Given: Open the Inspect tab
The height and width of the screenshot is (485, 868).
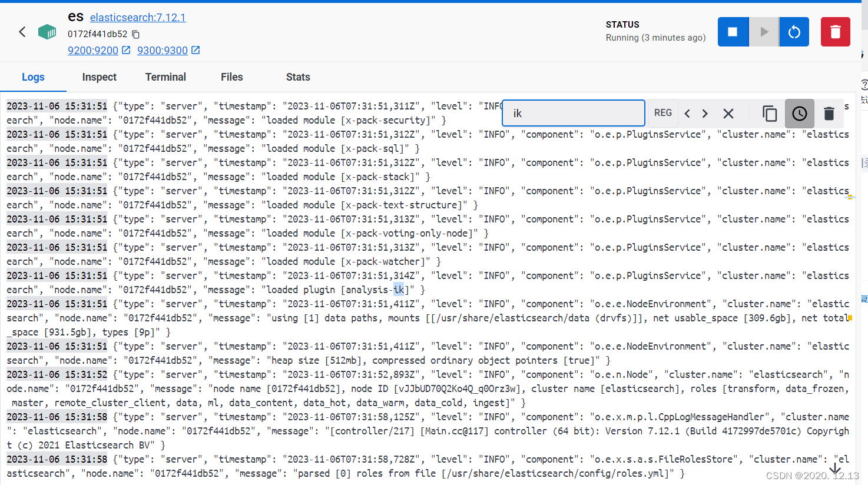Looking at the screenshot, I should coord(100,77).
